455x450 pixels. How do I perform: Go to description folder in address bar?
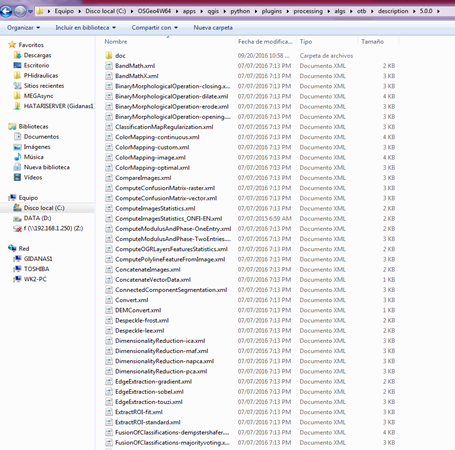tap(393, 11)
